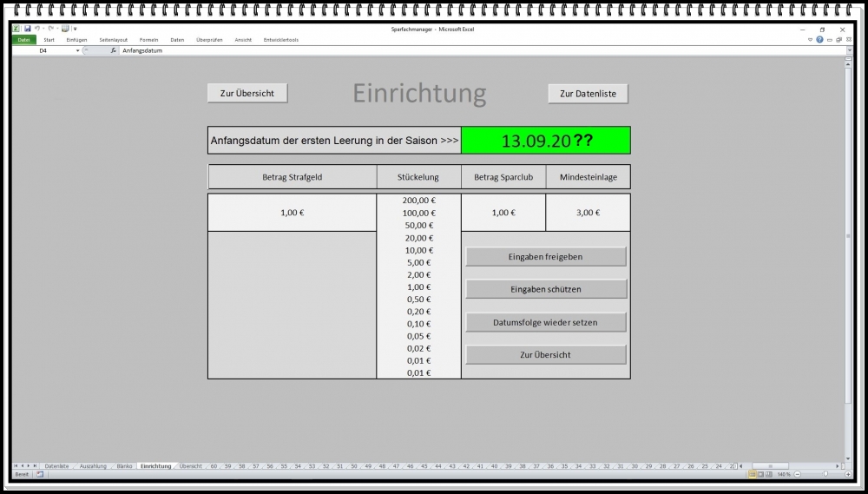This screenshot has height=494, width=868.
Task: Expand the formula bar
Action: (849, 50)
